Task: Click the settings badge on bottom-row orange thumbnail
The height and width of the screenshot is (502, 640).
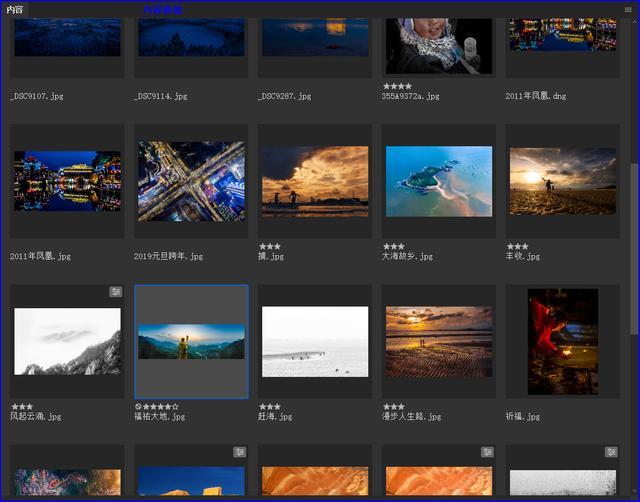Action: coord(487,452)
